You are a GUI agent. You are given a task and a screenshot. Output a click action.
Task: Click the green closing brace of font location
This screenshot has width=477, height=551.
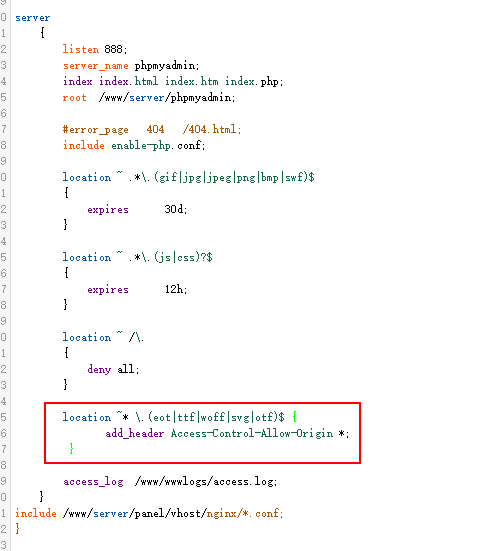coord(71,448)
